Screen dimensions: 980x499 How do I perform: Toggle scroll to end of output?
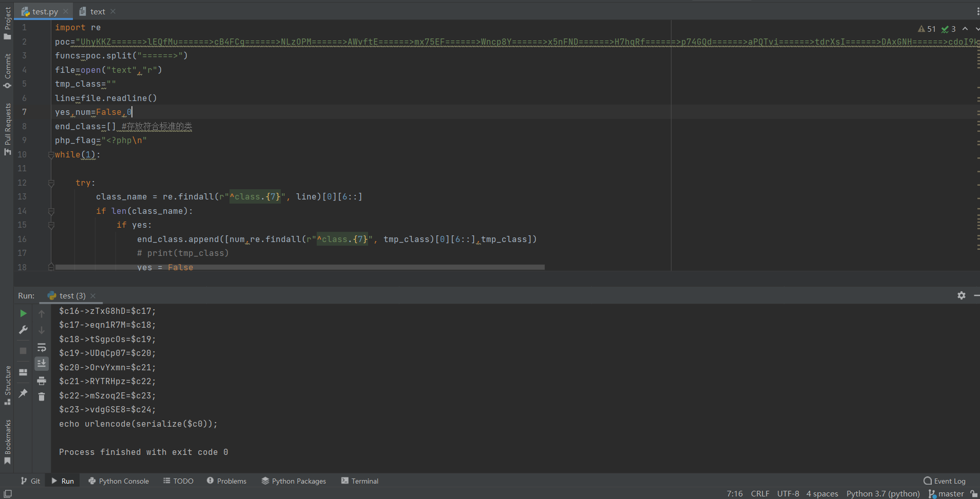[42, 364]
